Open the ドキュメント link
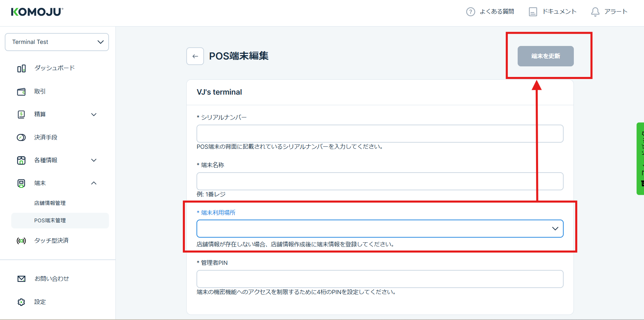 [553, 12]
